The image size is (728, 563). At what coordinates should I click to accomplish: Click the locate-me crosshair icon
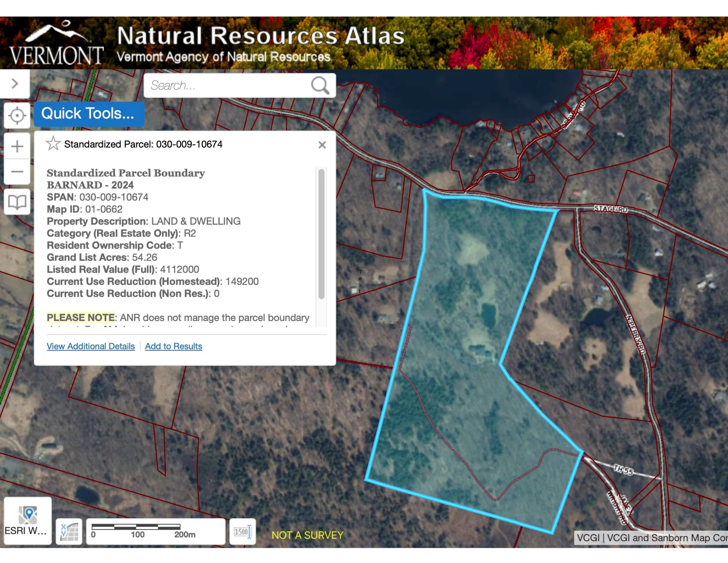coord(17,116)
